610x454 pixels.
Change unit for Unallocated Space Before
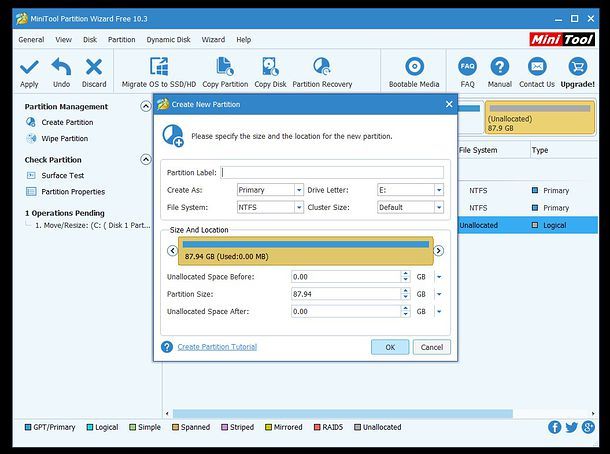439,277
